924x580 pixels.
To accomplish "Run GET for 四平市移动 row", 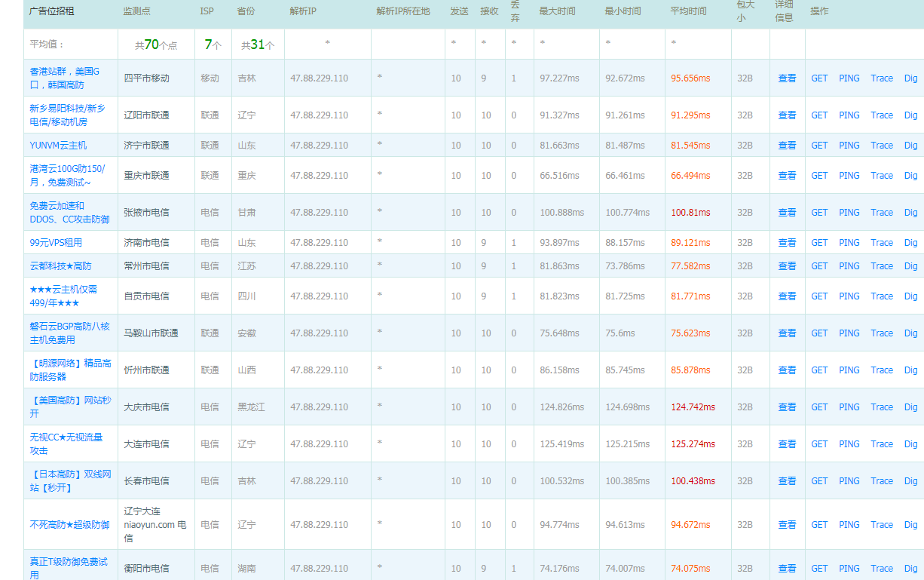I will coord(819,78).
